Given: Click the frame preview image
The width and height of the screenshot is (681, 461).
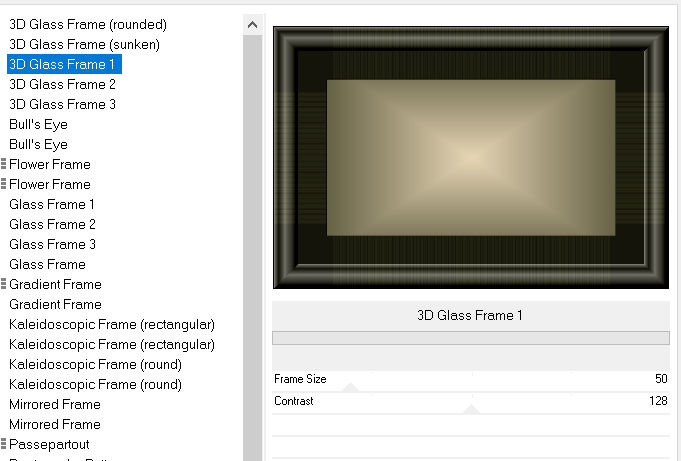Looking at the screenshot, I should tap(471, 157).
